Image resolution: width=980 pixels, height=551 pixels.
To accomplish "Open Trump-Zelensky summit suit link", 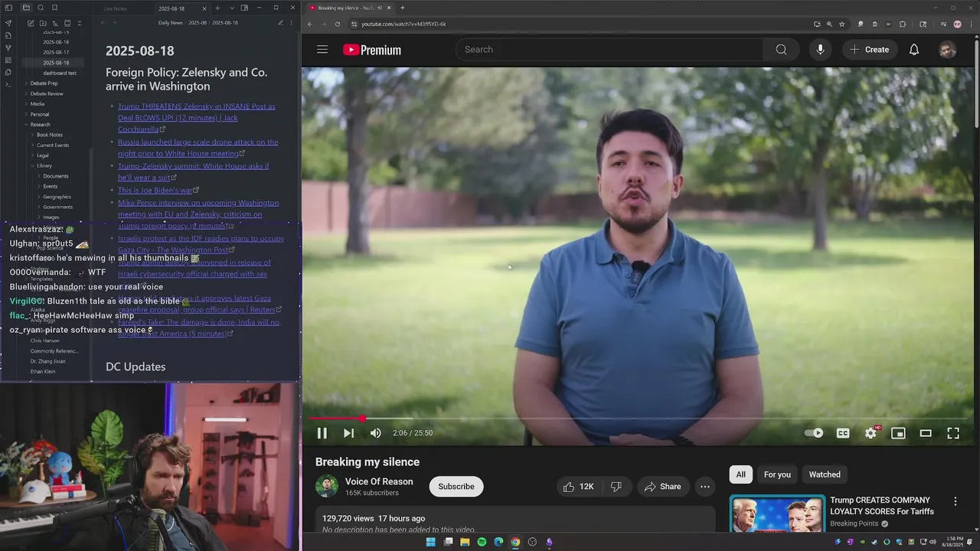I will point(194,171).
